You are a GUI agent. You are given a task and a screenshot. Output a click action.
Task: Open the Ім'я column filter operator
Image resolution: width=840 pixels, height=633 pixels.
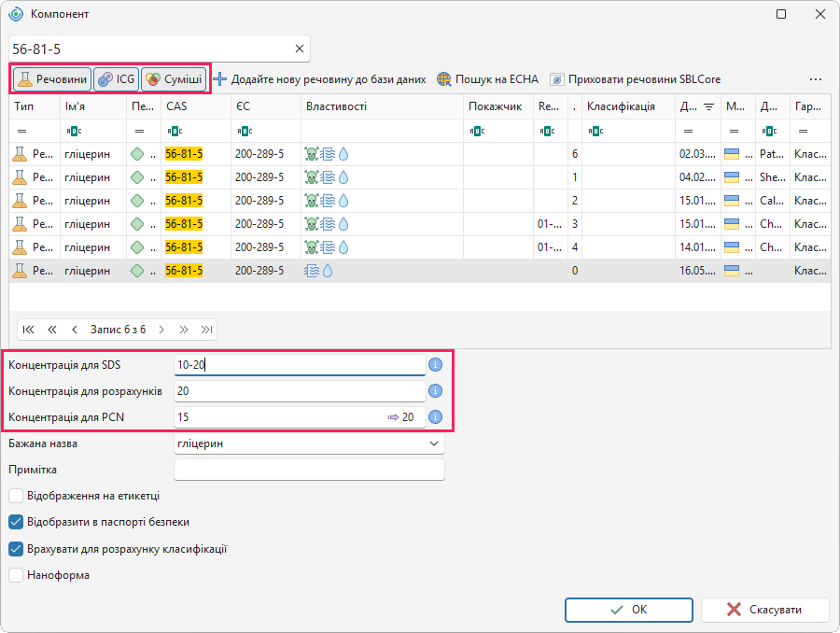click(x=74, y=132)
